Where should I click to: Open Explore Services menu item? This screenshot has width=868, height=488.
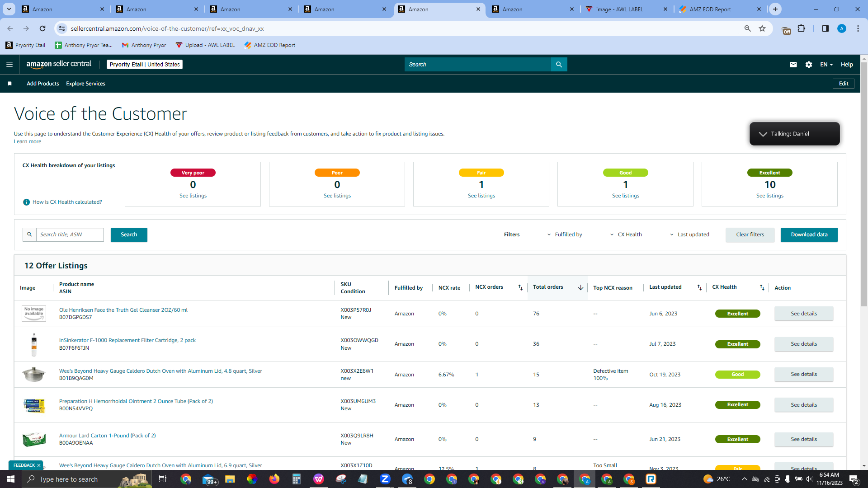pyautogui.click(x=85, y=84)
